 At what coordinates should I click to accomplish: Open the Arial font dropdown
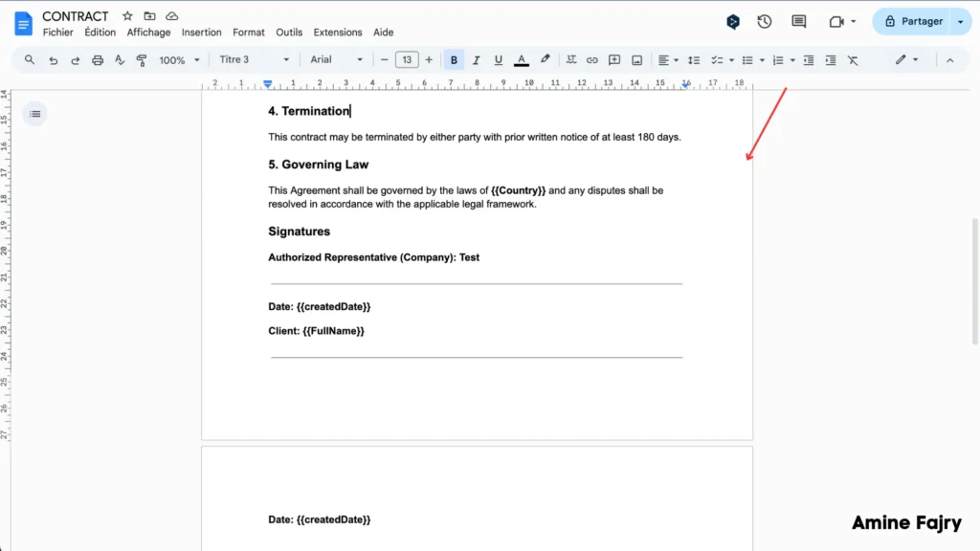coord(336,60)
